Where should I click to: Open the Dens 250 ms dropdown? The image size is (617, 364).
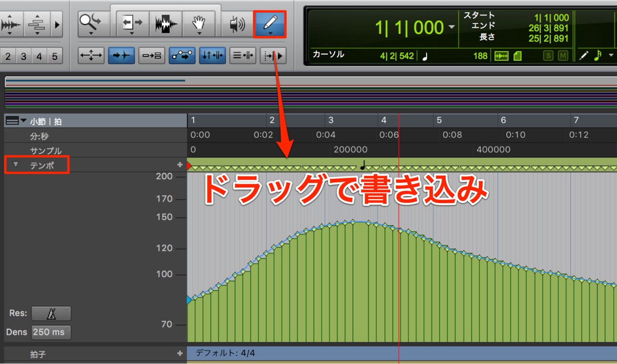(x=51, y=332)
